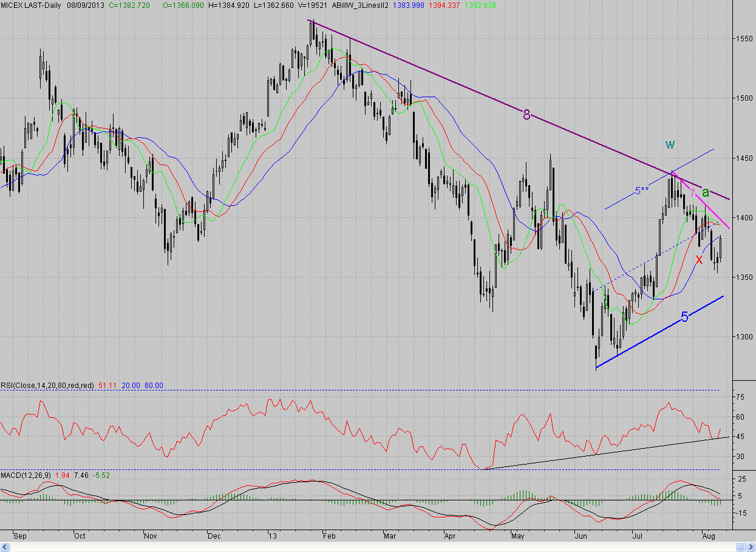Click the 5** channel line label
This screenshot has width=756, height=552.
(642, 191)
